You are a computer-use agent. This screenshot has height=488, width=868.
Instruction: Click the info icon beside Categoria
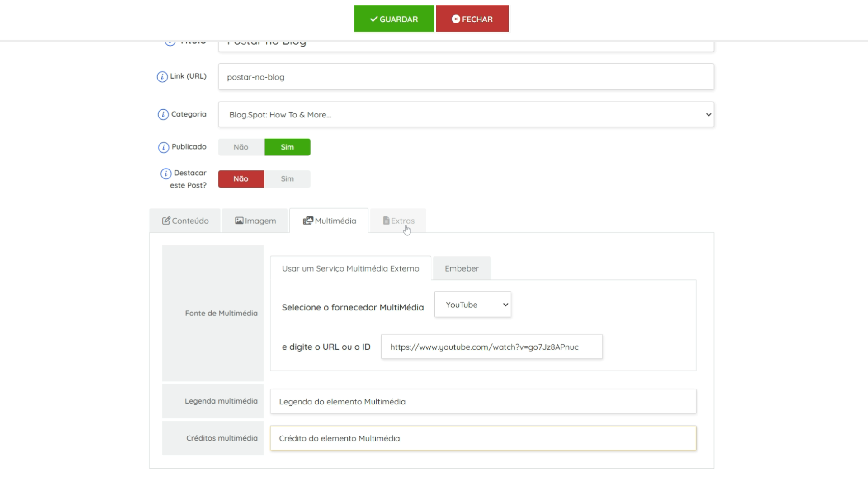click(x=163, y=115)
